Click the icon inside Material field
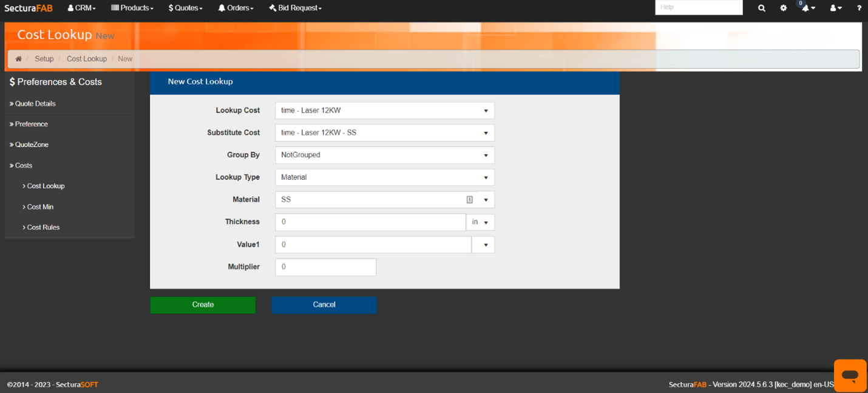Screen dimensions: 868x393 (x=469, y=200)
